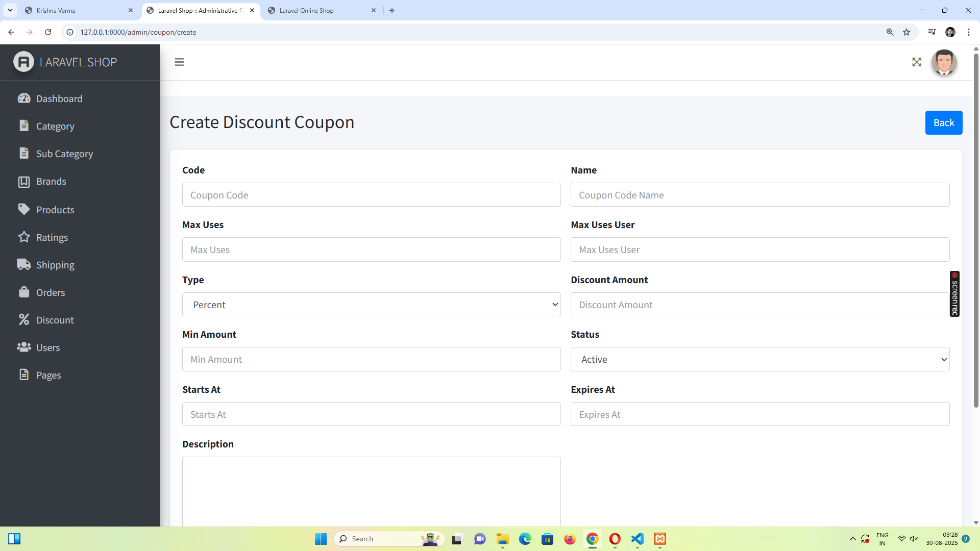This screenshot has width=980, height=551.
Task: Open Firefox from the taskbar
Action: coord(570,539)
